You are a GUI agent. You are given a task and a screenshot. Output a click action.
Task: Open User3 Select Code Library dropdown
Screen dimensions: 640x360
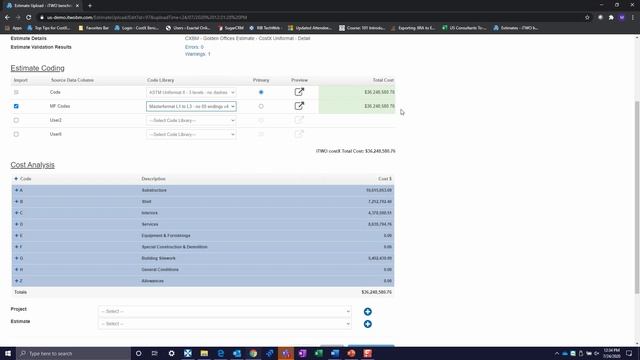point(191,134)
